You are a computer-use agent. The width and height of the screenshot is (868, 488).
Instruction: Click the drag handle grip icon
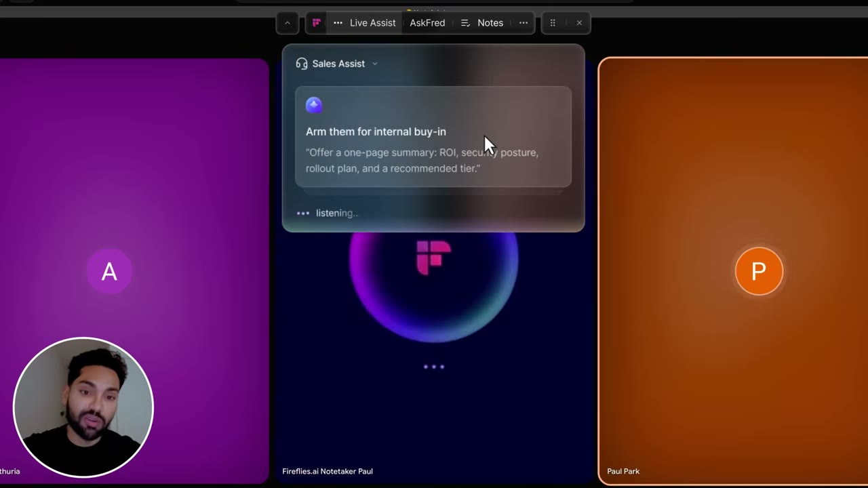(553, 23)
